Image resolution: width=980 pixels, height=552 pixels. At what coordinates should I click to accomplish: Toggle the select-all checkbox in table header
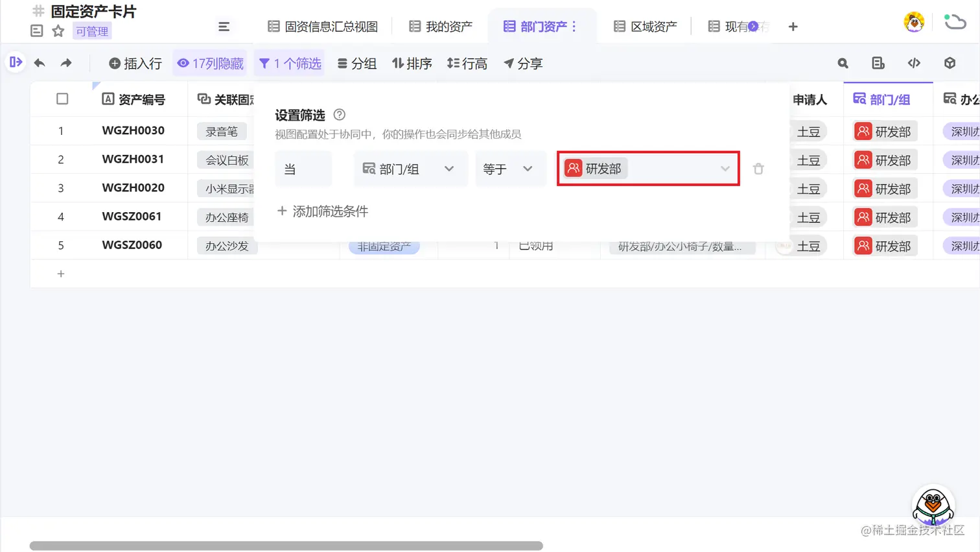click(x=62, y=98)
